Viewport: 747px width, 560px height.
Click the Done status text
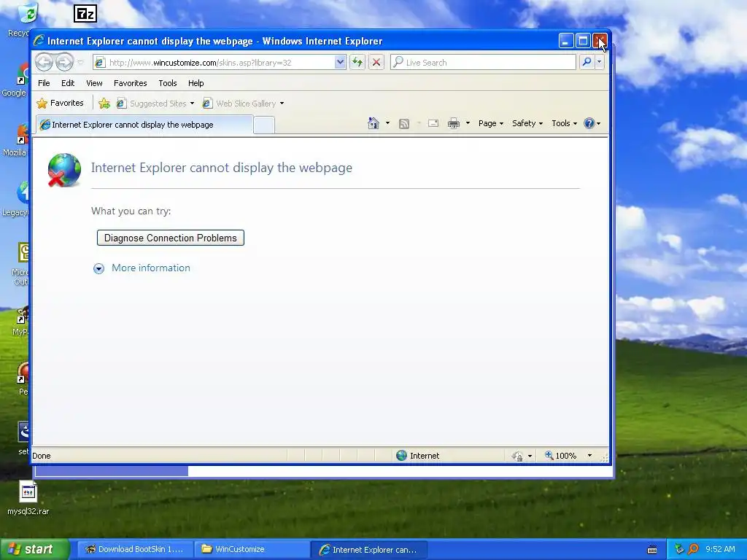(42, 456)
